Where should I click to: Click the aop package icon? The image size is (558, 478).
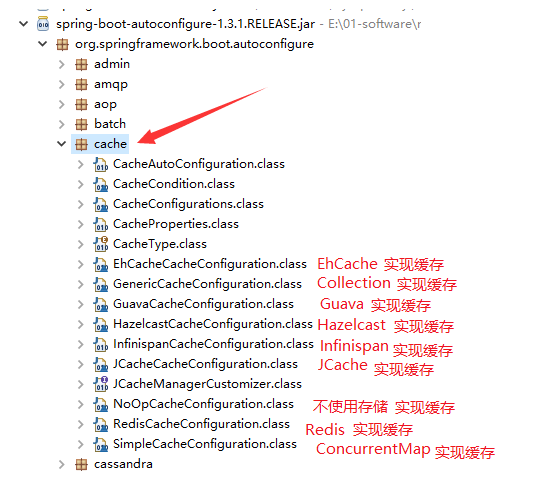tap(81, 104)
